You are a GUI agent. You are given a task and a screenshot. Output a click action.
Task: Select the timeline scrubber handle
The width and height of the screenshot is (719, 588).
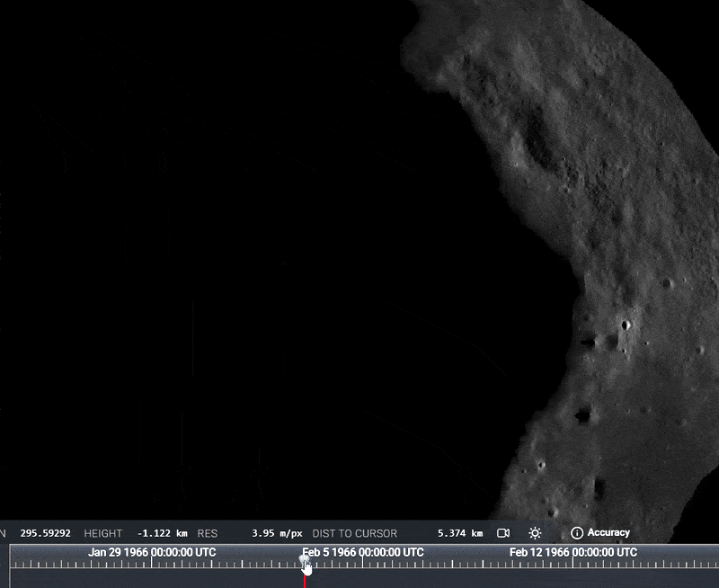tap(305, 560)
